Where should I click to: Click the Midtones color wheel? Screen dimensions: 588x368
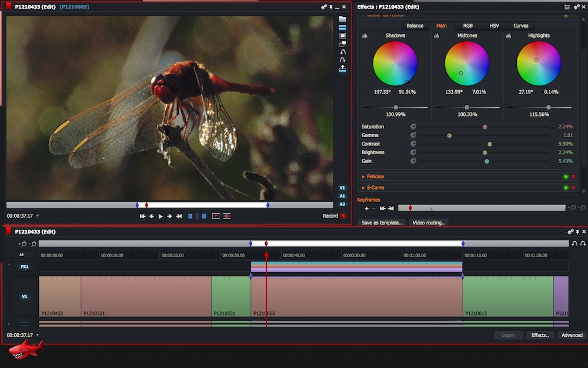point(467,64)
